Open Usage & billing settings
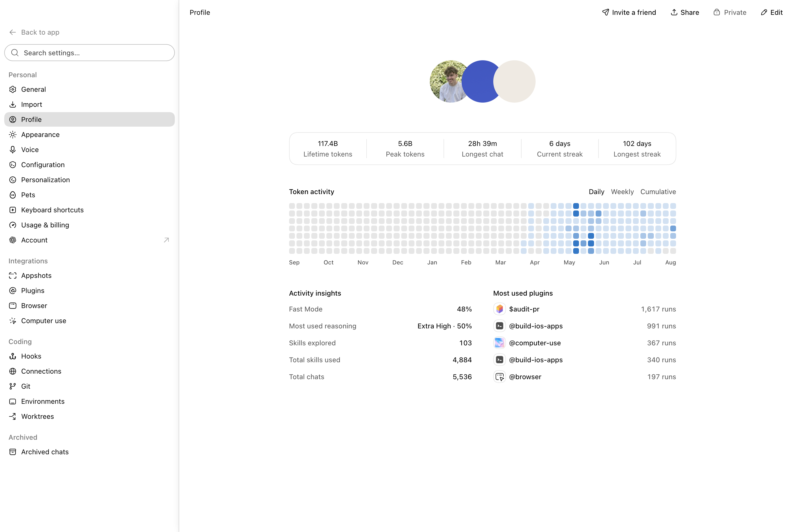794x532 pixels. 89,225
